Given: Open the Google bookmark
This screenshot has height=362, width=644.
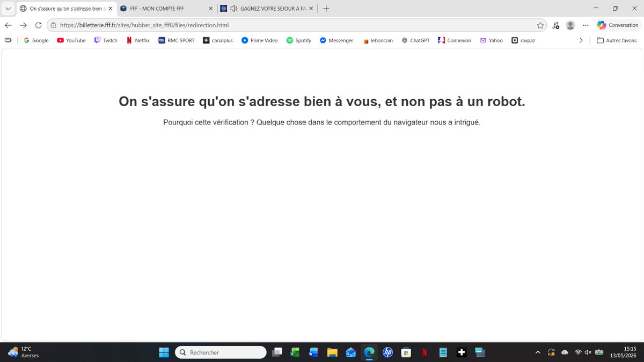Looking at the screenshot, I should coord(36,40).
